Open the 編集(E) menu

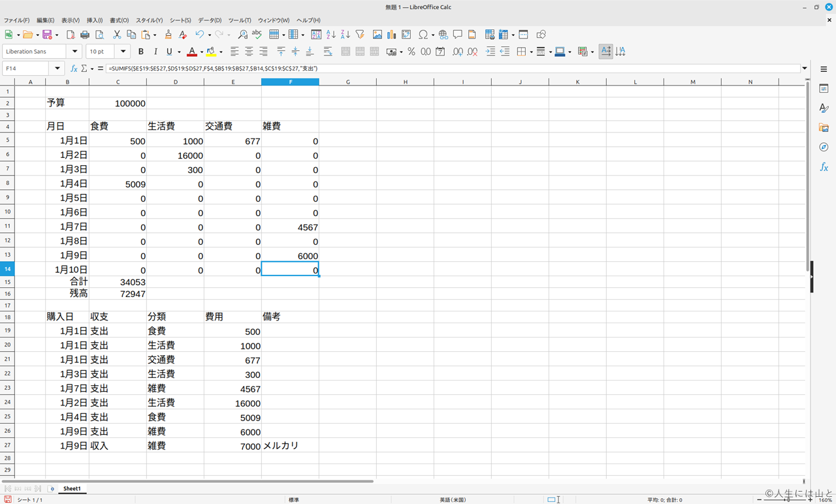46,20
